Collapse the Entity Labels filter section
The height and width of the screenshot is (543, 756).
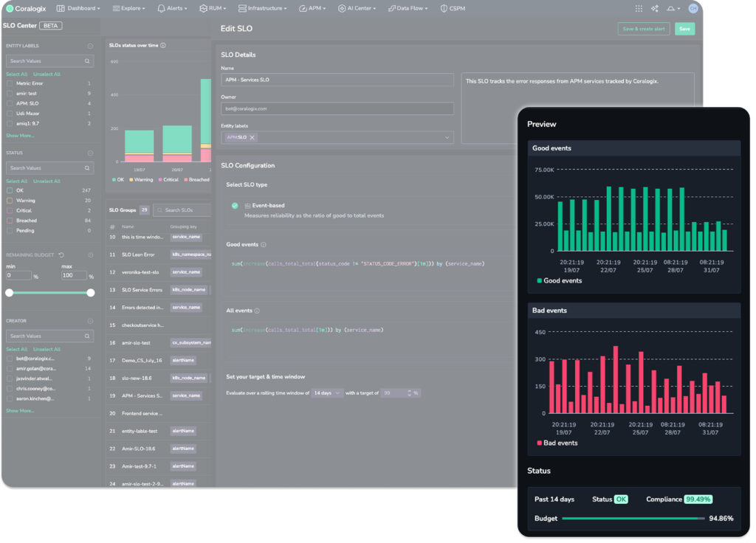[90, 46]
